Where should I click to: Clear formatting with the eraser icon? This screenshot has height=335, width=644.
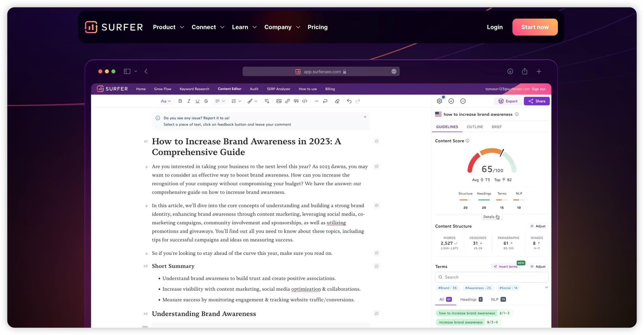click(x=337, y=101)
